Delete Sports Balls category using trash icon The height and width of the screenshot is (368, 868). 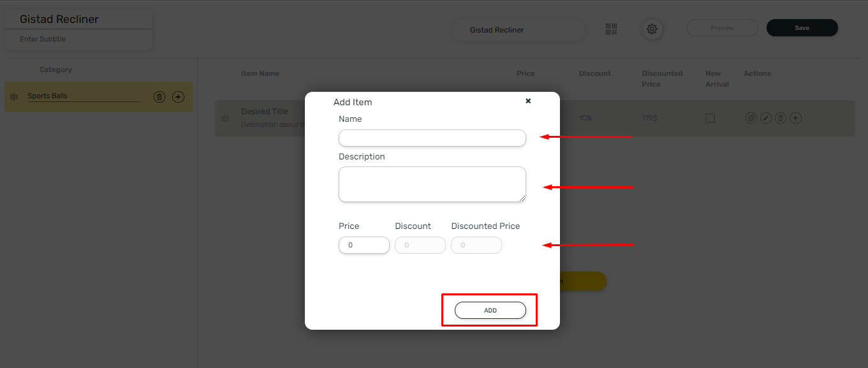pyautogui.click(x=159, y=96)
